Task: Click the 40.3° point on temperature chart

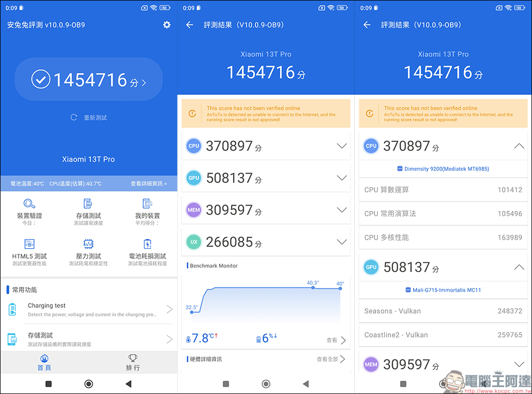Action: pos(313,288)
